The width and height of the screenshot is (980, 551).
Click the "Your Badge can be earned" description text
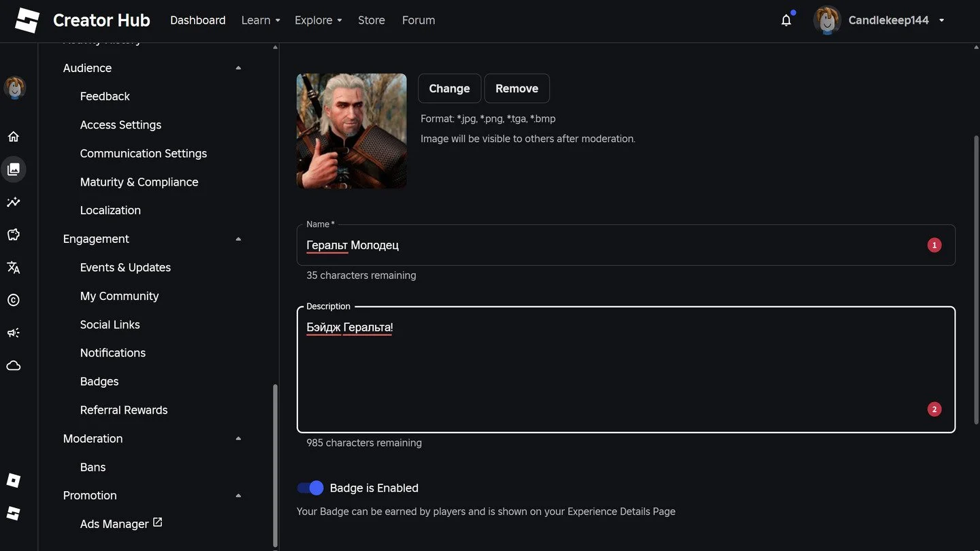[x=486, y=512]
